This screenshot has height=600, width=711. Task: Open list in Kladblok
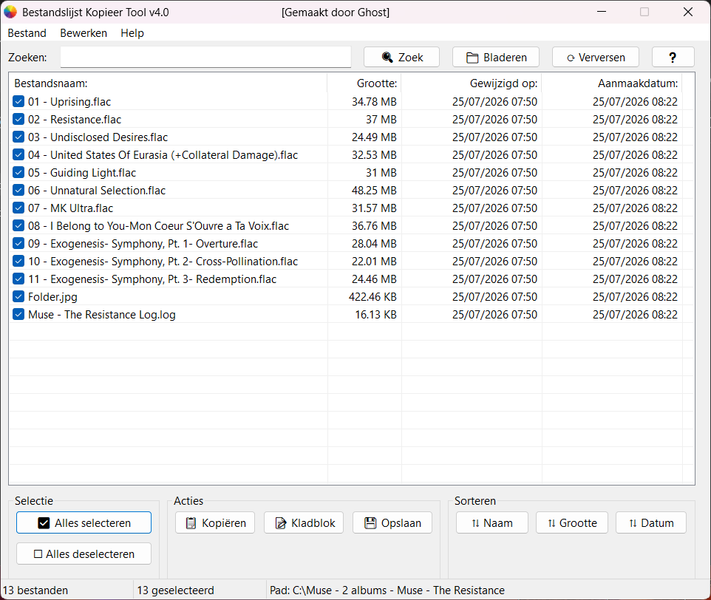click(x=304, y=523)
